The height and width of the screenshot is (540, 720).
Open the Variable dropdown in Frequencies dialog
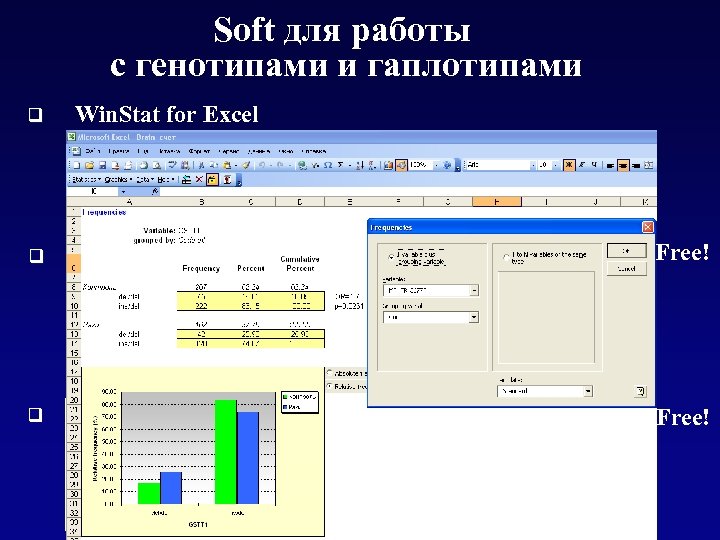(x=474, y=290)
